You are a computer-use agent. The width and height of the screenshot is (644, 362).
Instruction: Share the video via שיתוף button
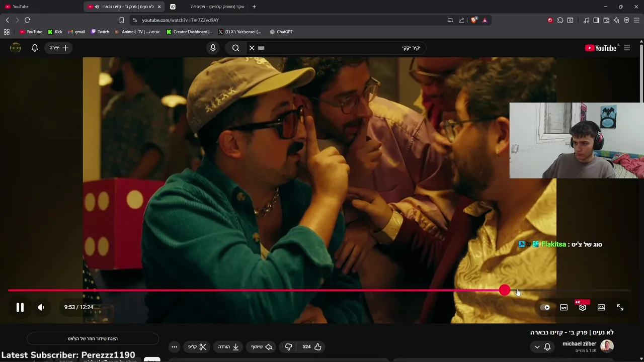click(262, 346)
